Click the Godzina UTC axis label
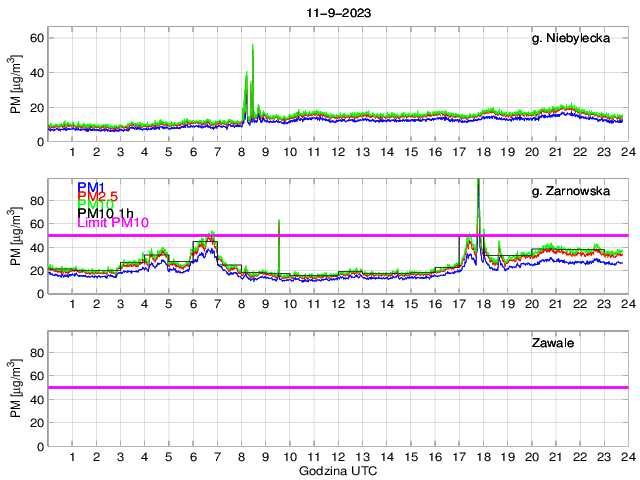The image size is (640, 480). 336,470
